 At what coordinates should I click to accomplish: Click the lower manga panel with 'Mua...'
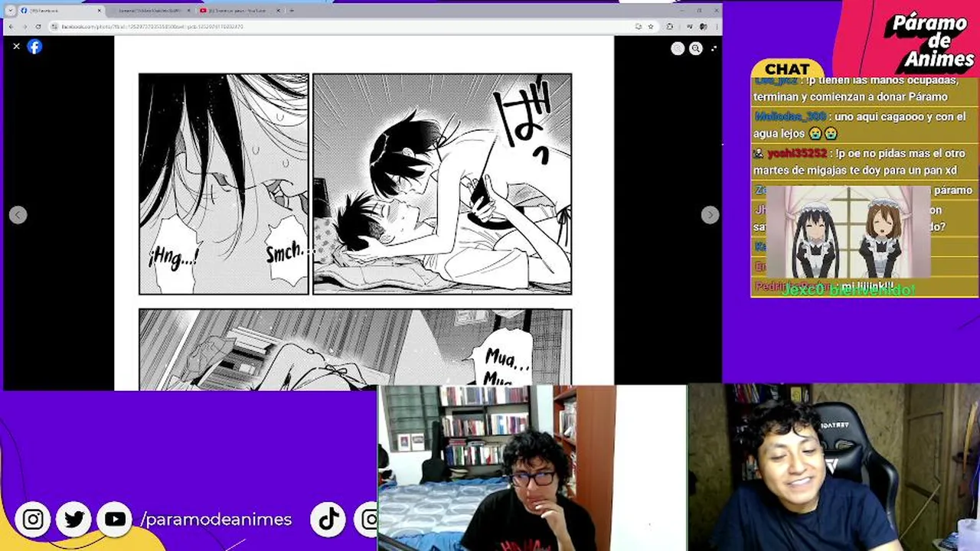[355, 349]
